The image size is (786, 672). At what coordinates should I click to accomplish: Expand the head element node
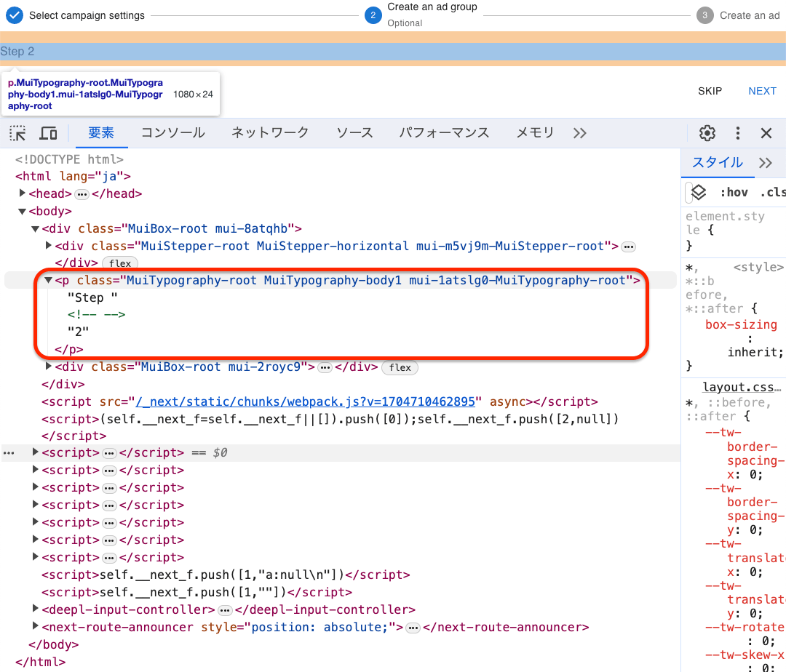pos(22,193)
